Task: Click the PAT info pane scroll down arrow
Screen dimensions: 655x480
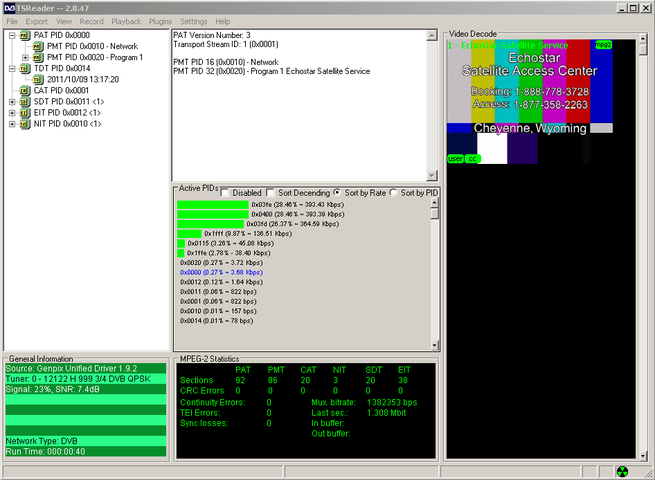Action: click(432, 175)
